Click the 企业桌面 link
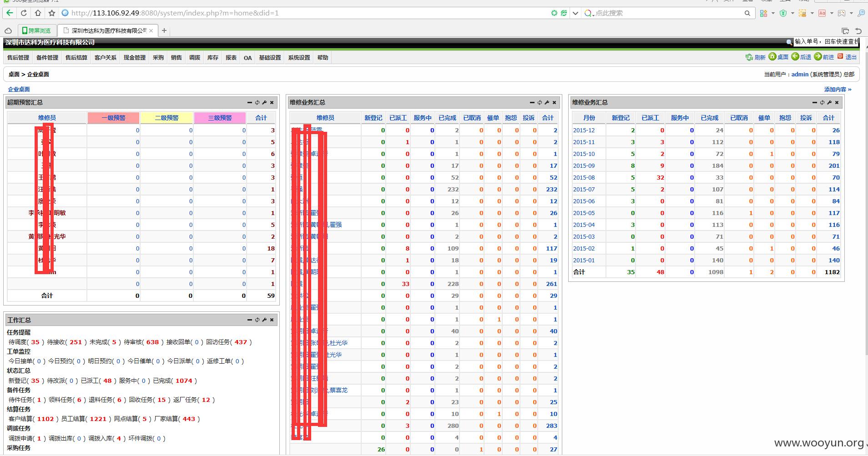This screenshot has width=868, height=456. point(19,90)
